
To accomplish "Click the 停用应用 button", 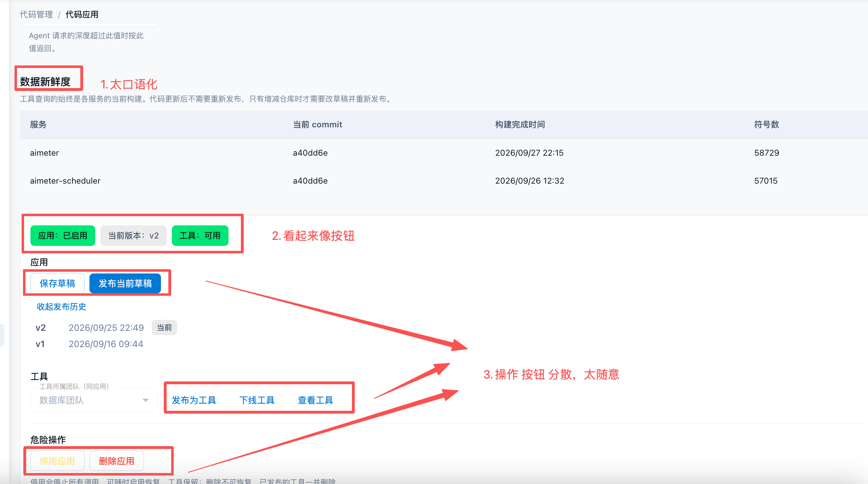I will [57, 461].
